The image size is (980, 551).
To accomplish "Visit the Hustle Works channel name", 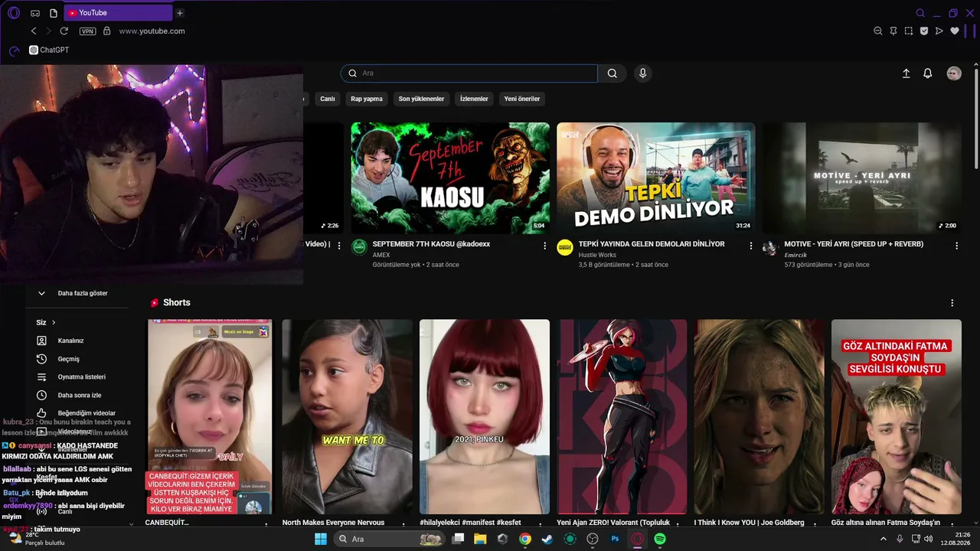I will tap(597, 255).
